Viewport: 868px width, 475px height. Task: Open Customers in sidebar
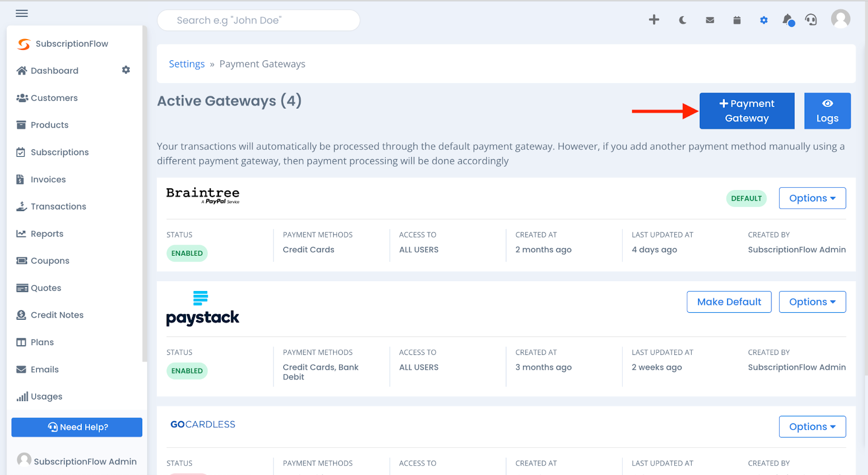[47, 98]
